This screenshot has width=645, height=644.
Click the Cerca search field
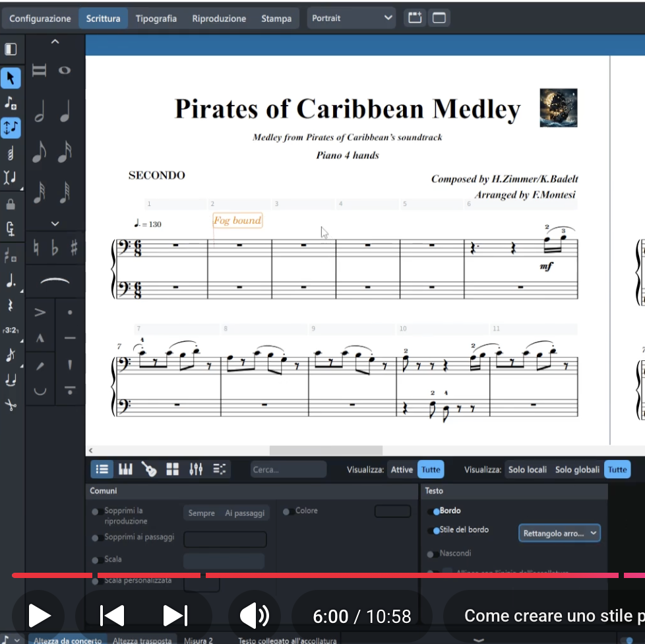[x=288, y=469]
